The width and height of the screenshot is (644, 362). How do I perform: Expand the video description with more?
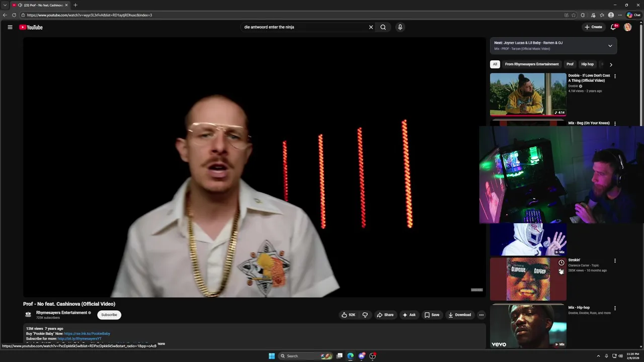(x=161, y=344)
